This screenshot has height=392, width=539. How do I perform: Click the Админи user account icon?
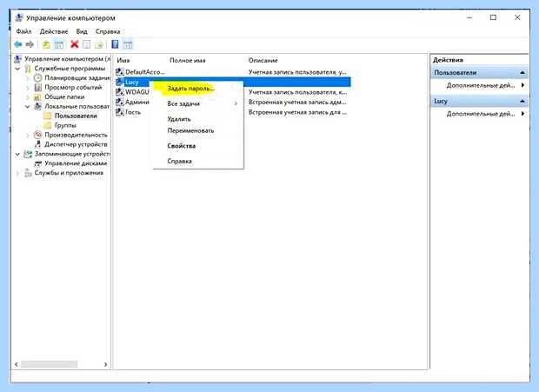click(x=120, y=102)
